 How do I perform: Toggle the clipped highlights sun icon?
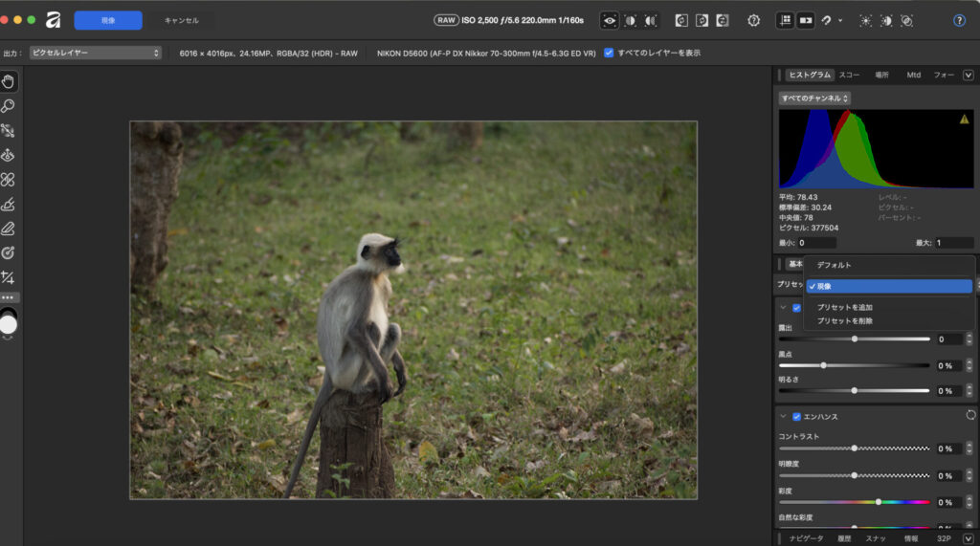coord(865,20)
